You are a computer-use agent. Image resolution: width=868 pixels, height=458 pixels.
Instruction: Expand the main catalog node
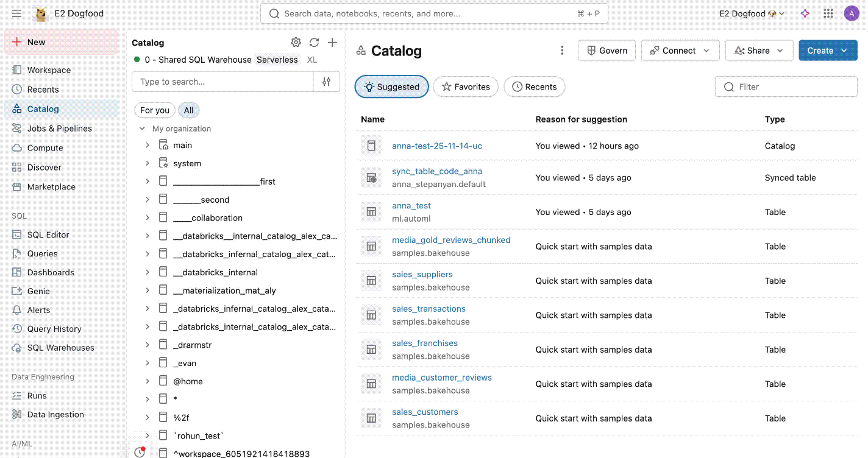pyautogui.click(x=147, y=145)
